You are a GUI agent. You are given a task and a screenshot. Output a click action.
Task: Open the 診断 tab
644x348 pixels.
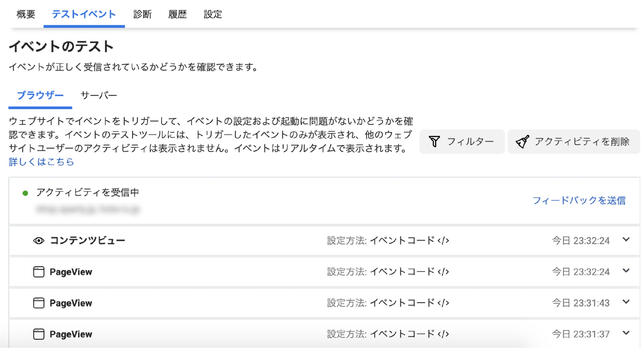tap(142, 14)
